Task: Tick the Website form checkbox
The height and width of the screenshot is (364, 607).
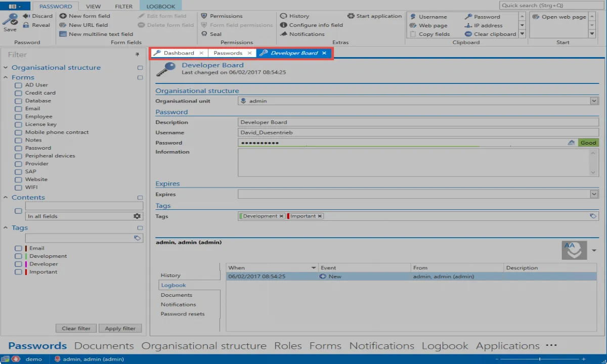Action: point(18,179)
